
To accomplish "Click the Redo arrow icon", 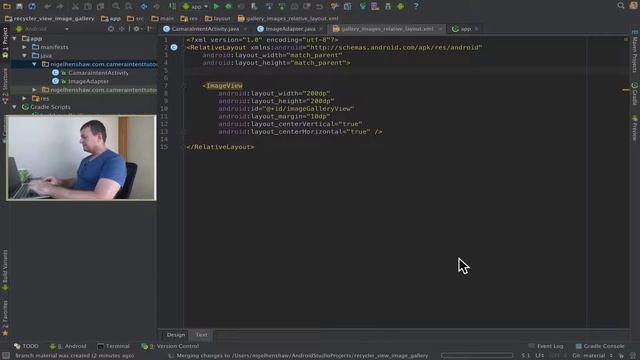I will [x=60, y=7].
